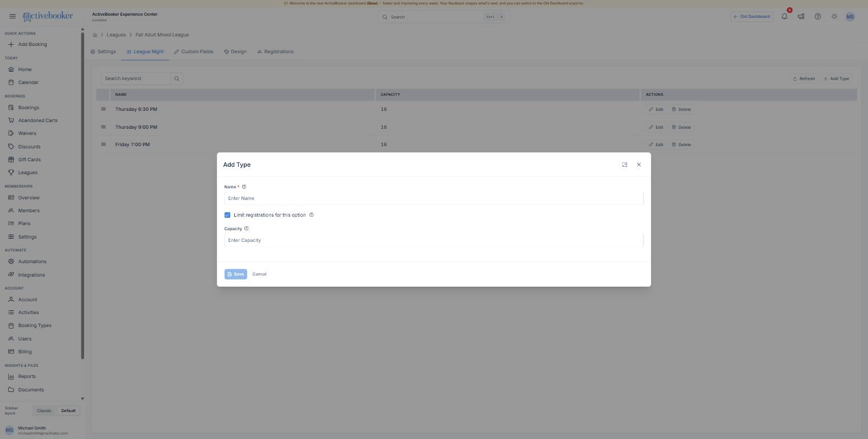Click the home breadcrumb icon
Image resolution: width=868 pixels, height=439 pixels.
pyautogui.click(x=95, y=35)
